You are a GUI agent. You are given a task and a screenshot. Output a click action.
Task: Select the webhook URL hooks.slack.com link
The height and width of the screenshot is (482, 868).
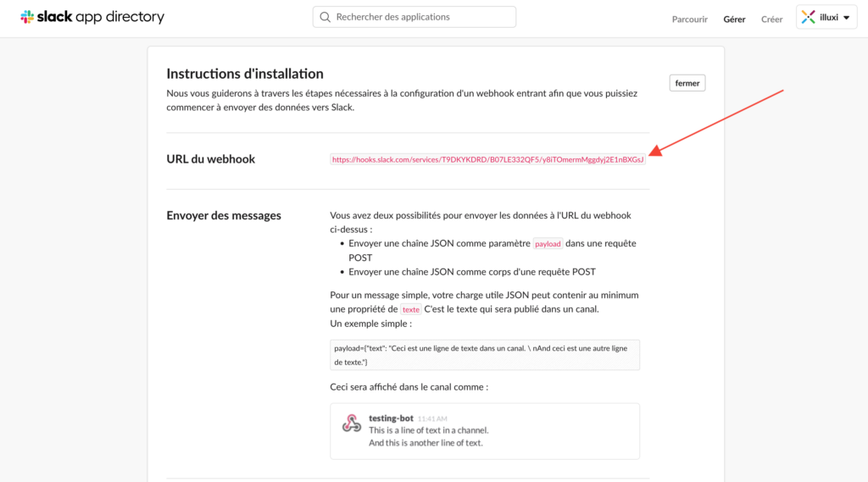click(487, 159)
